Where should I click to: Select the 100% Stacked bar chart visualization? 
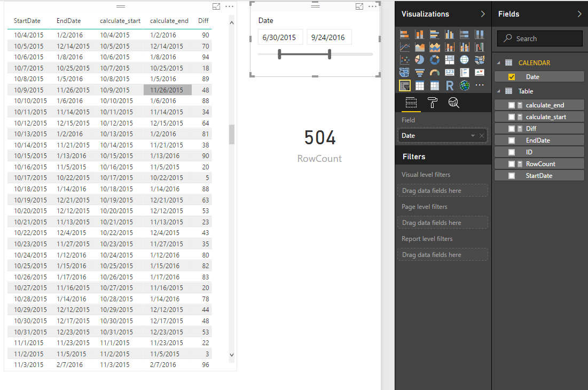coord(464,35)
